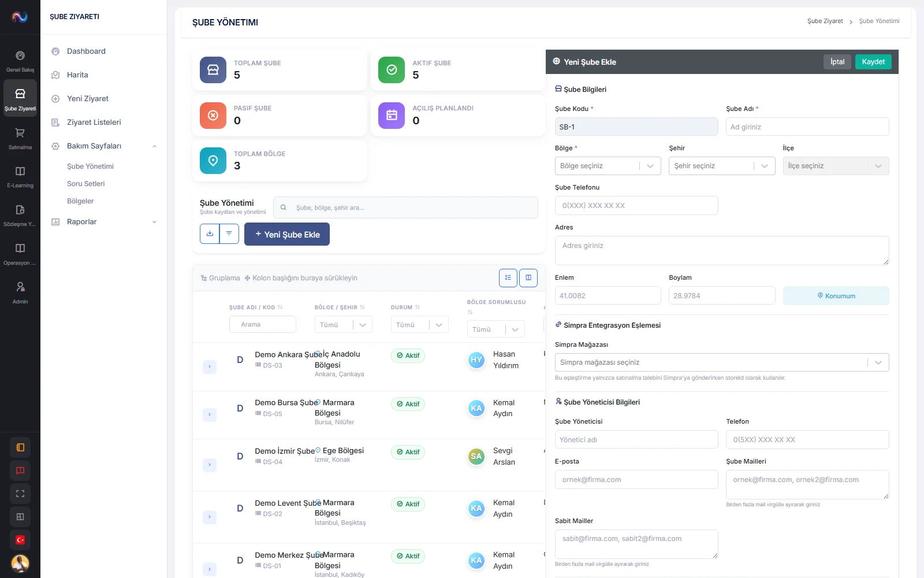Expand the Demo Bursa Şube row
Viewport: 924px width, 578px height.
210,414
